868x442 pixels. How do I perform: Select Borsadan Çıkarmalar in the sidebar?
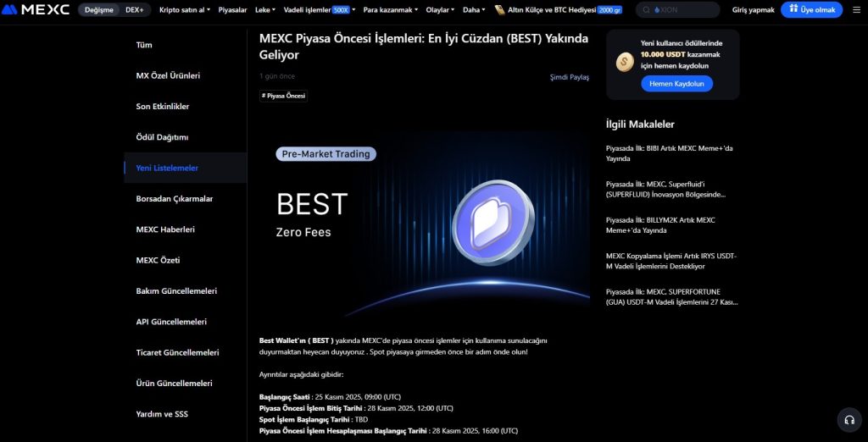[175, 199]
